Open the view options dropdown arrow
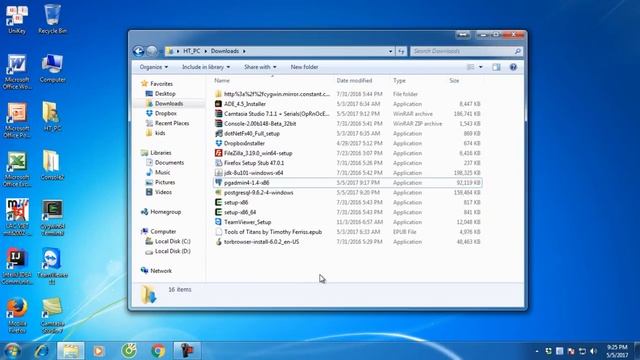This screenshot has width=640, height=360. 480,67
